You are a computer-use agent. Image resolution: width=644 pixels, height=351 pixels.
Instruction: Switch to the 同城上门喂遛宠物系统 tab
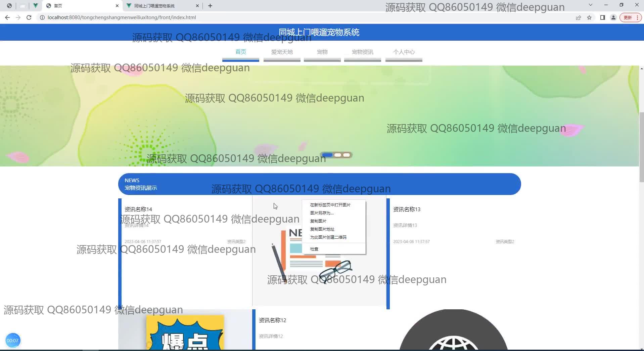click(163, 6)
